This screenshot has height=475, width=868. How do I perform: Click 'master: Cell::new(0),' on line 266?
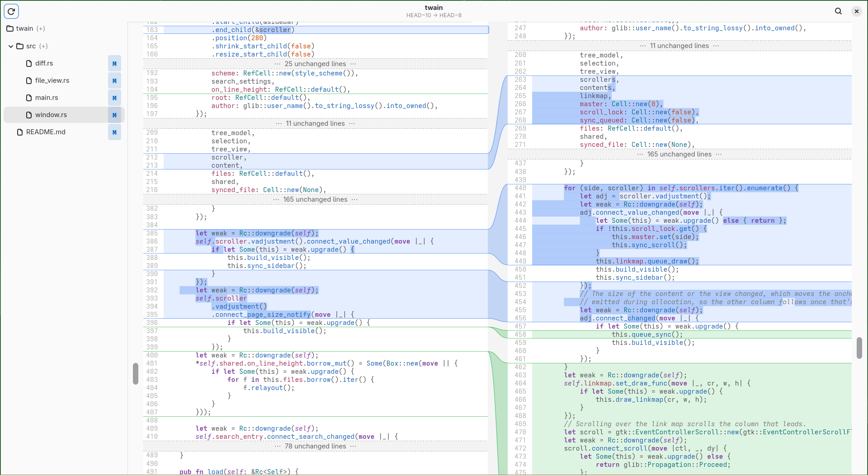tap(622, 104)
